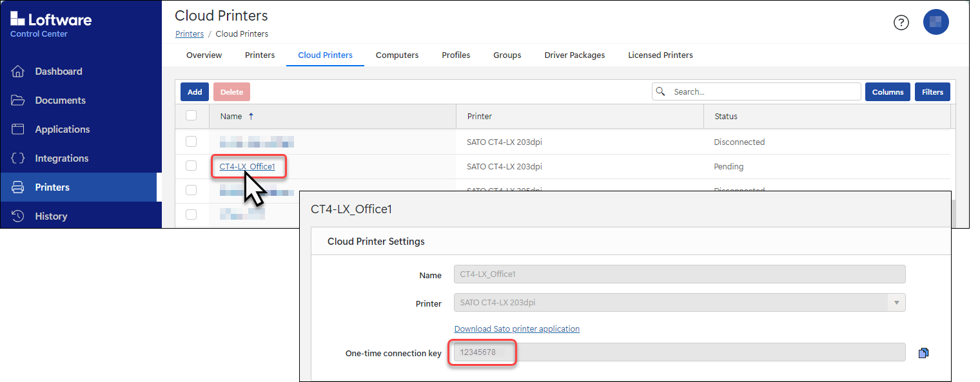The width and height of the screenshot is (980, 382).
Task: Select the checkbox of the first Disconnected row
Action: (x=191, y=142)
